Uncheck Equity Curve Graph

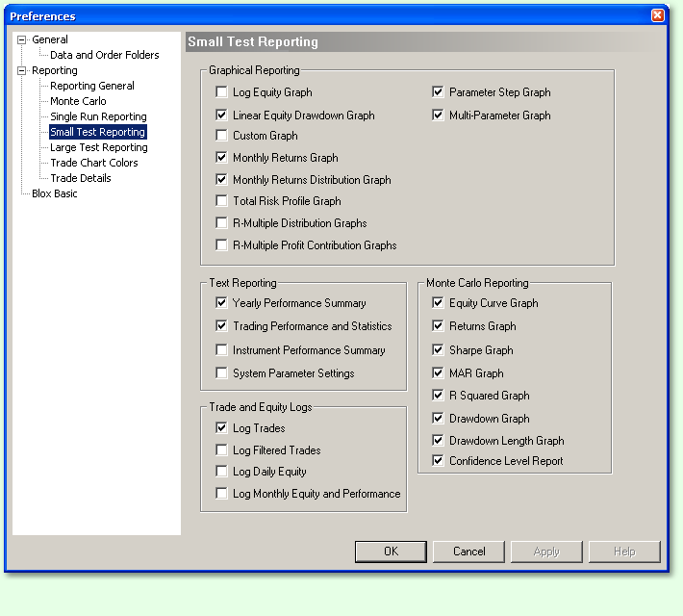click(438, 302)
